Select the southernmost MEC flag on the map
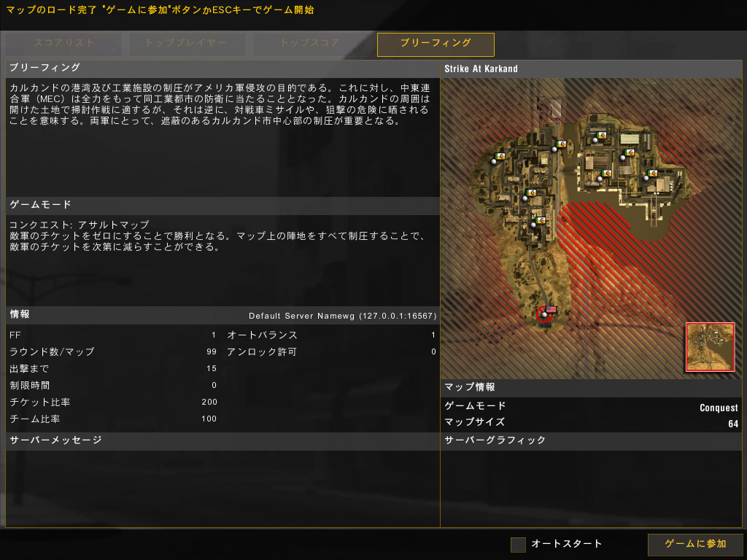747x560 pixels. (540, 220)
